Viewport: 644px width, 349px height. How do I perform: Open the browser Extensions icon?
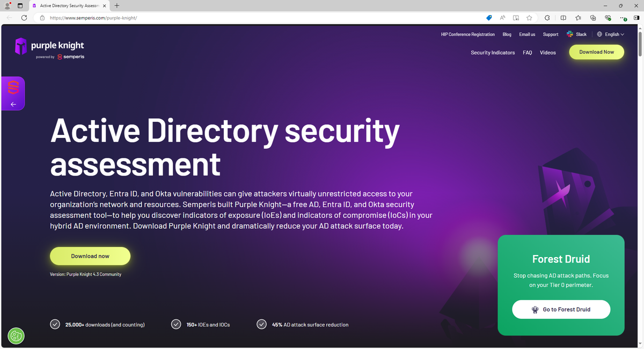(x=547, y=18)
